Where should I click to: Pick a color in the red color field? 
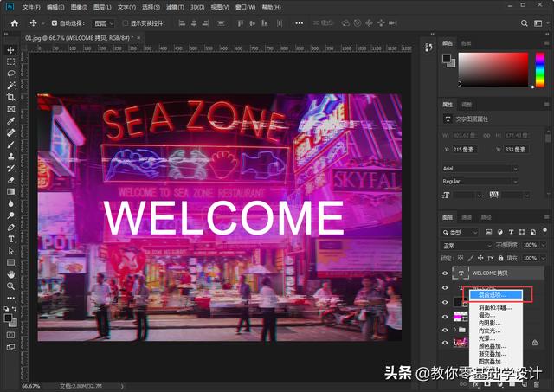click(493, 69)
